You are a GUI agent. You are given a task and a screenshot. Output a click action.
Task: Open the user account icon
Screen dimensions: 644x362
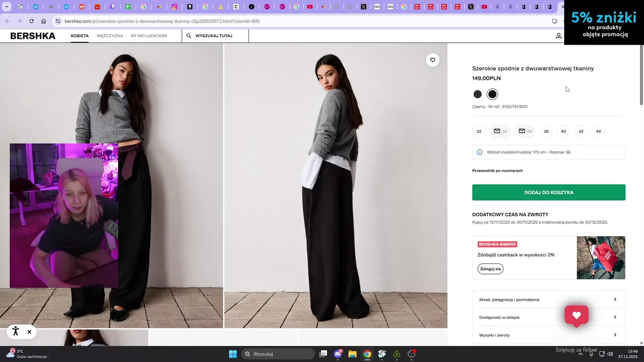point(558,36)
